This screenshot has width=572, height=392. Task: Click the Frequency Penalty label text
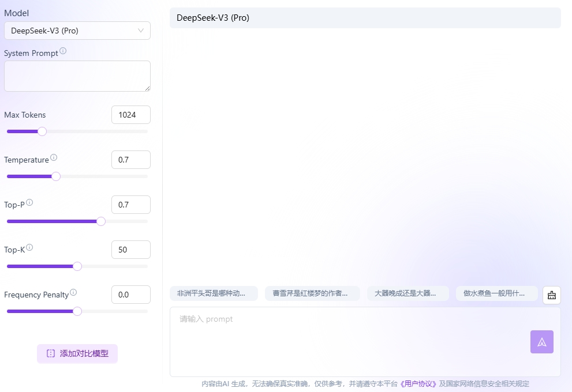(x=36, y=295)
